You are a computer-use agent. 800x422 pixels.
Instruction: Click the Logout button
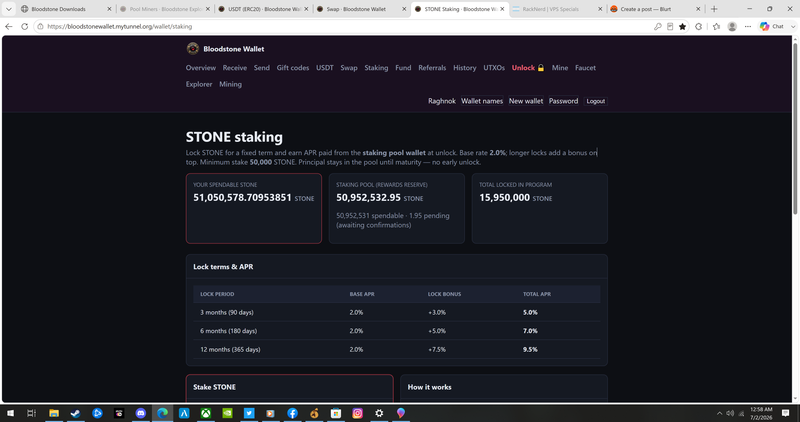click(x=595, y=101)
